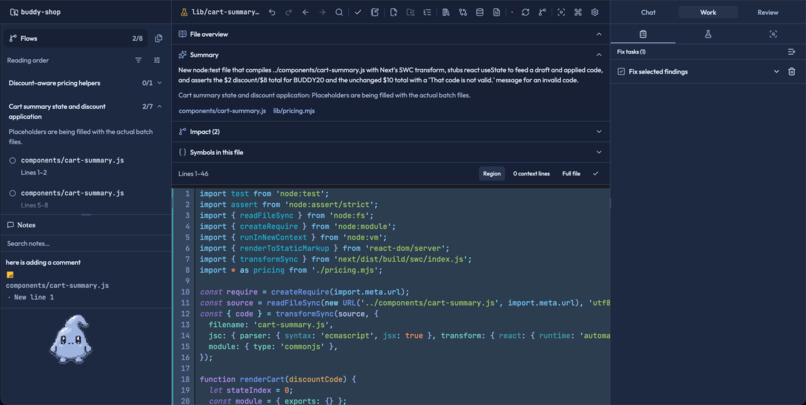806x405 pixels.
Task: Expand the Impact (2) section
Action: point(599,132)
